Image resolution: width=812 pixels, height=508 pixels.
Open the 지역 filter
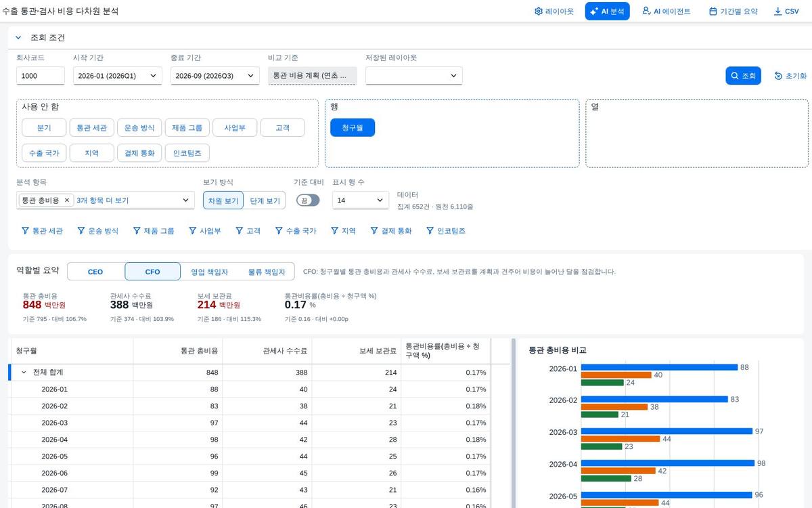[x=343, y=231]
